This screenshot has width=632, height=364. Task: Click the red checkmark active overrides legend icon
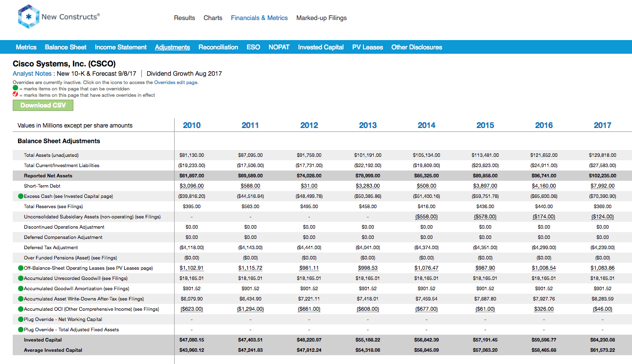coord(15,95)
